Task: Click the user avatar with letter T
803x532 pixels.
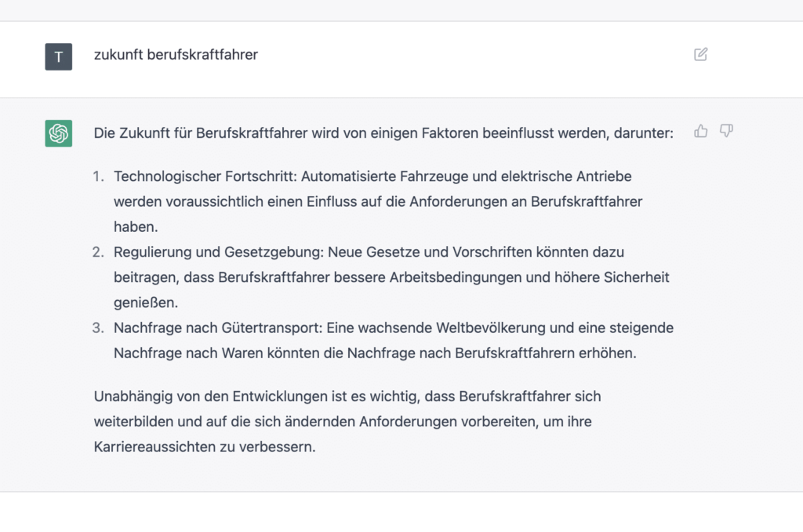Action: click(58, 56)
